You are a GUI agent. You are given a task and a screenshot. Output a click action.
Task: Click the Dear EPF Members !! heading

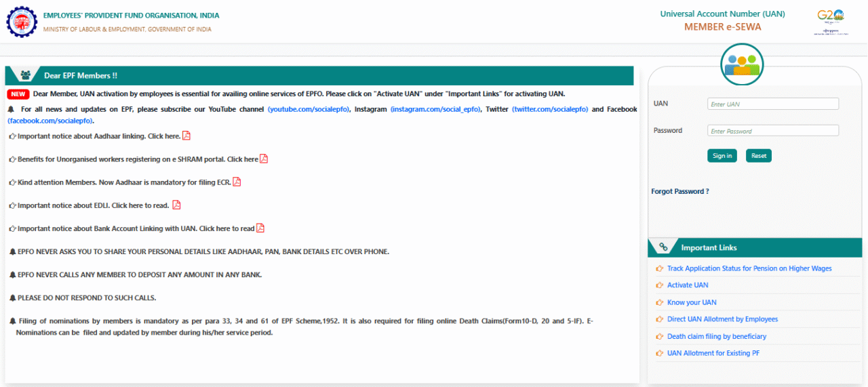81,76
